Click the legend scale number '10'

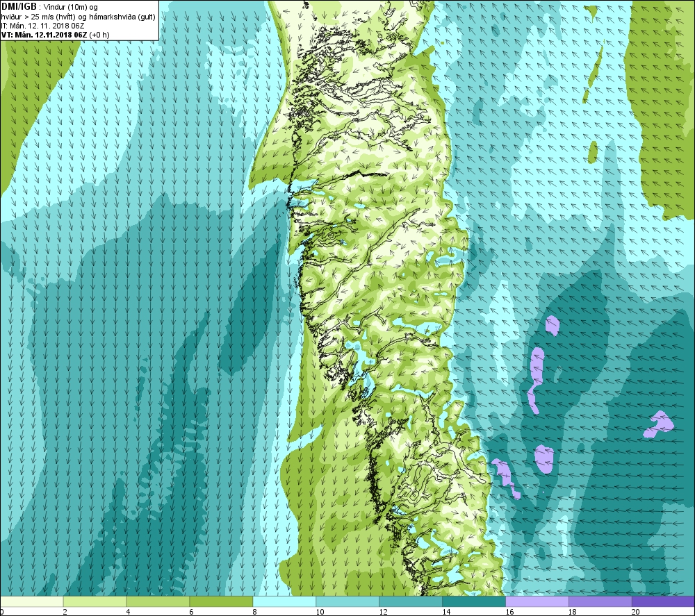pyautogui.click(x=320, y=612)
